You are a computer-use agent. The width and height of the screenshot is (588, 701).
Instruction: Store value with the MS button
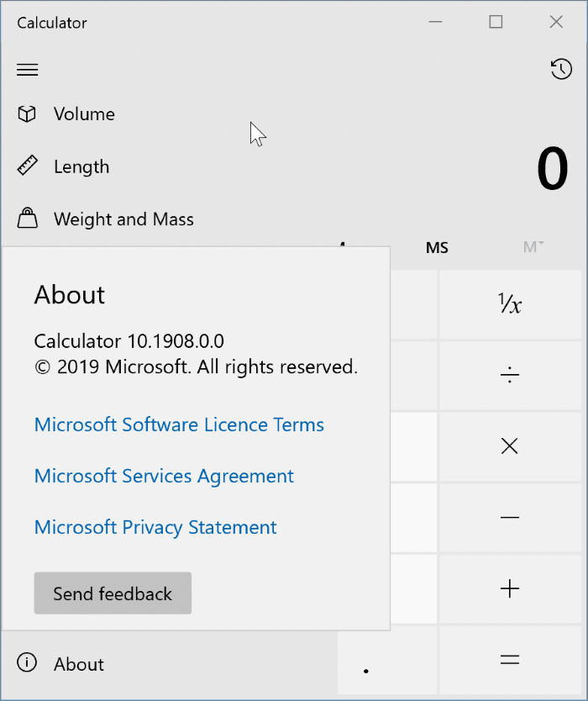[x=437, y=248]
